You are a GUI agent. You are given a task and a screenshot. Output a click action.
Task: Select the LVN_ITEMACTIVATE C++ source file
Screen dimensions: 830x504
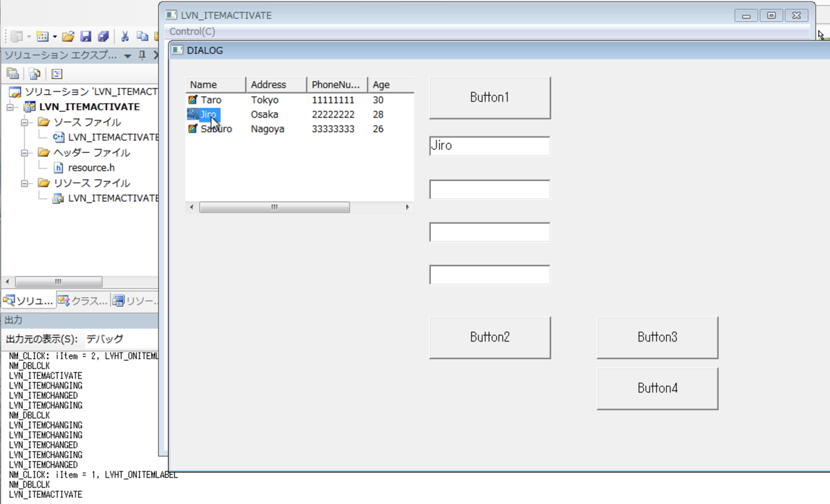[x=113, y=138]
